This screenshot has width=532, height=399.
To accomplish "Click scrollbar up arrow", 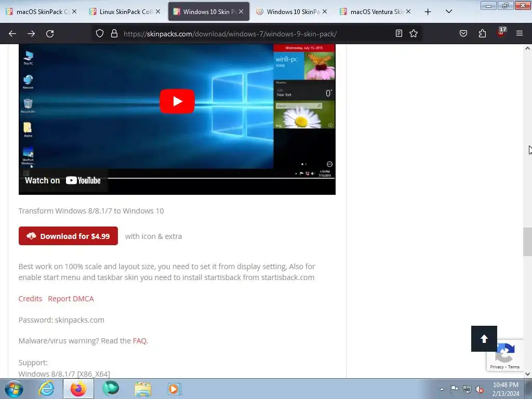I will point(528,48).
